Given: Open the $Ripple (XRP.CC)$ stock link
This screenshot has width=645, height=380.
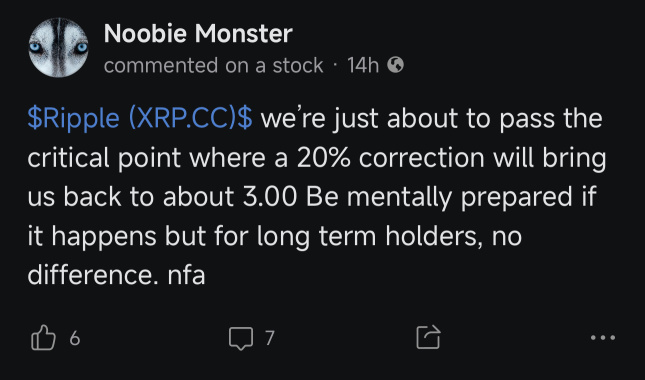Looking at the screenshot, I should pos(140,118).
